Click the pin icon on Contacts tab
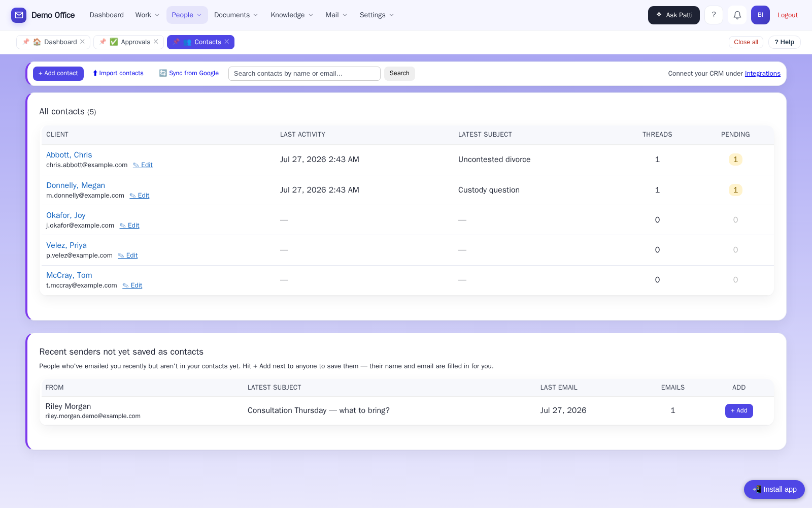The height and width of the screenshot is (508, 812). pos(176,42)
